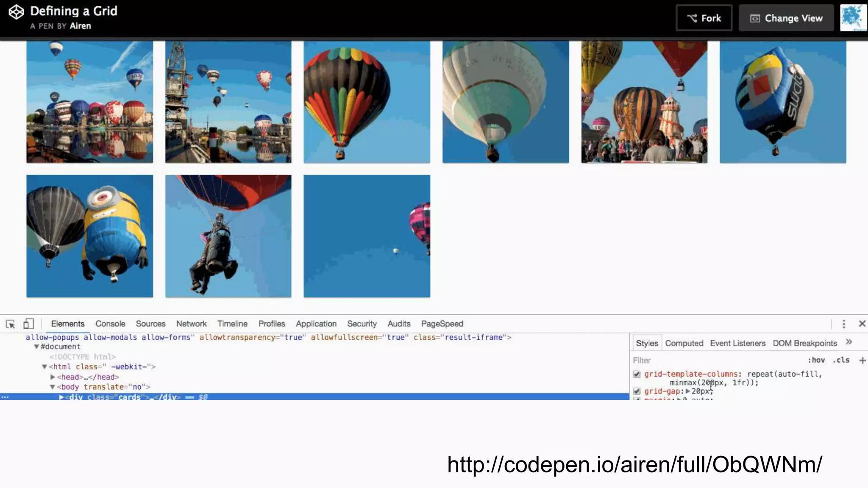Open the many balloons over harbor thumbnail
The width and height of the screenshot is (868, 488).
(x=89, y=102)
